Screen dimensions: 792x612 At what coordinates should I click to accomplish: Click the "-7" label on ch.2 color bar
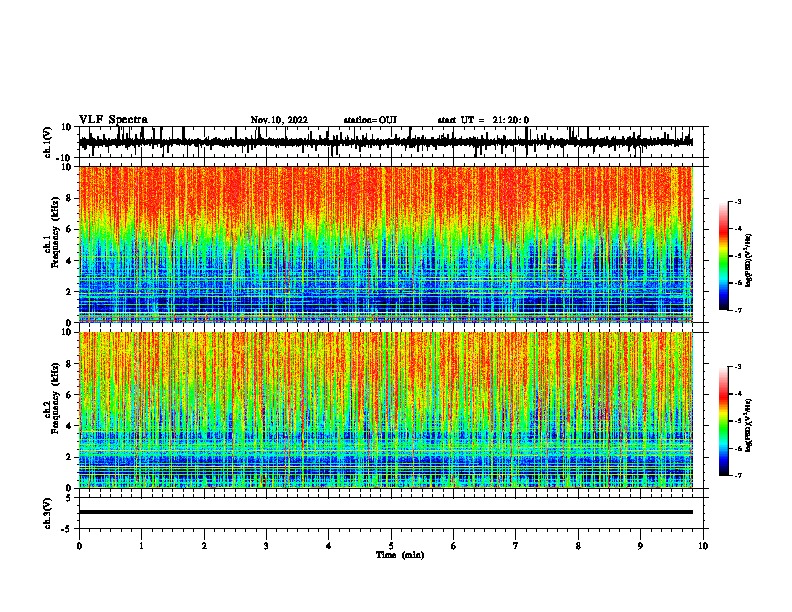(x=738, y=475)
